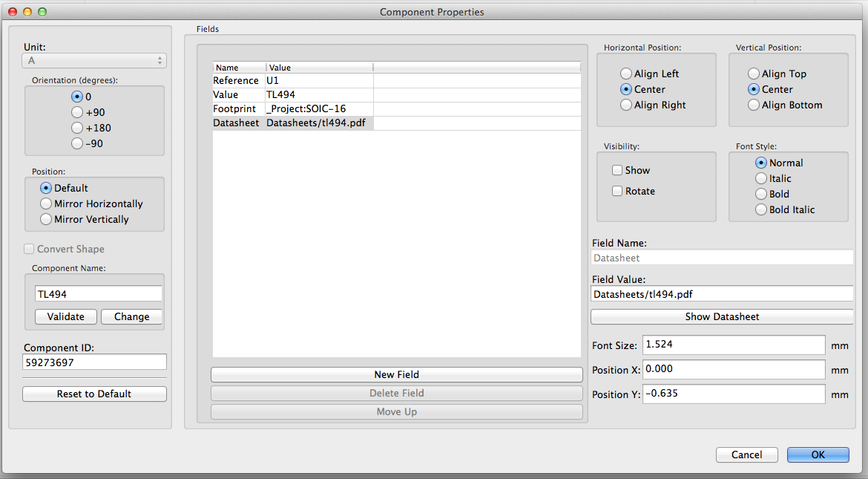Select +90 degrees orientation
The height and width of the screenshot is (479, 868).
point(77,112)
